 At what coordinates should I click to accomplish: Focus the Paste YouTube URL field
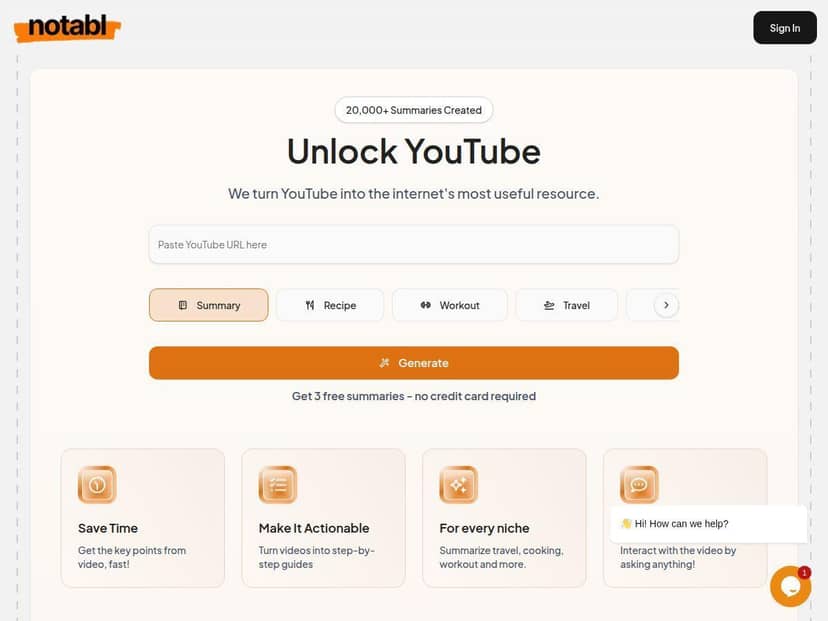click(413, 244)
